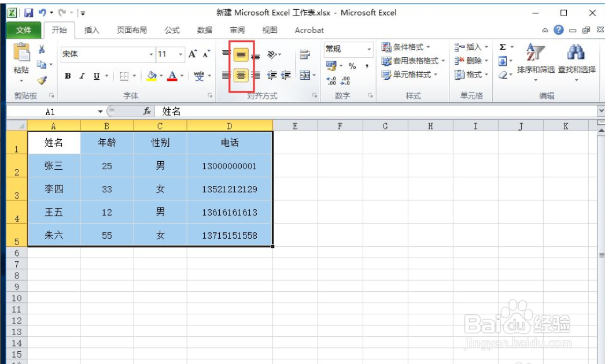Open the font size 11 dropdown

point(167,54)
